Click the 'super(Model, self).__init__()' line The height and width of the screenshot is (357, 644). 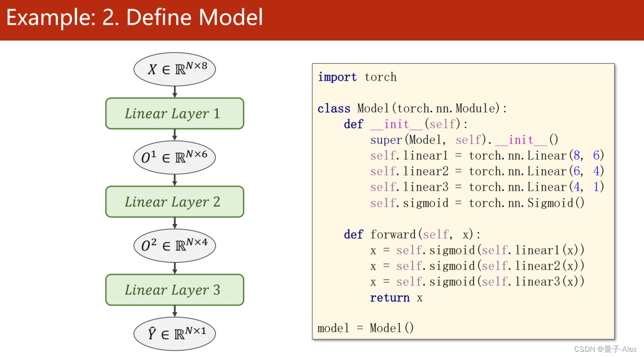(464, 140)
